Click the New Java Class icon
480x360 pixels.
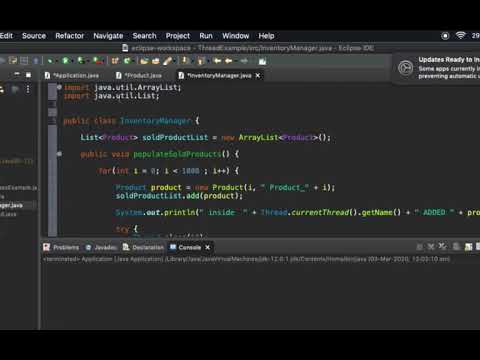pyautogui.click(x=126, y=61)
